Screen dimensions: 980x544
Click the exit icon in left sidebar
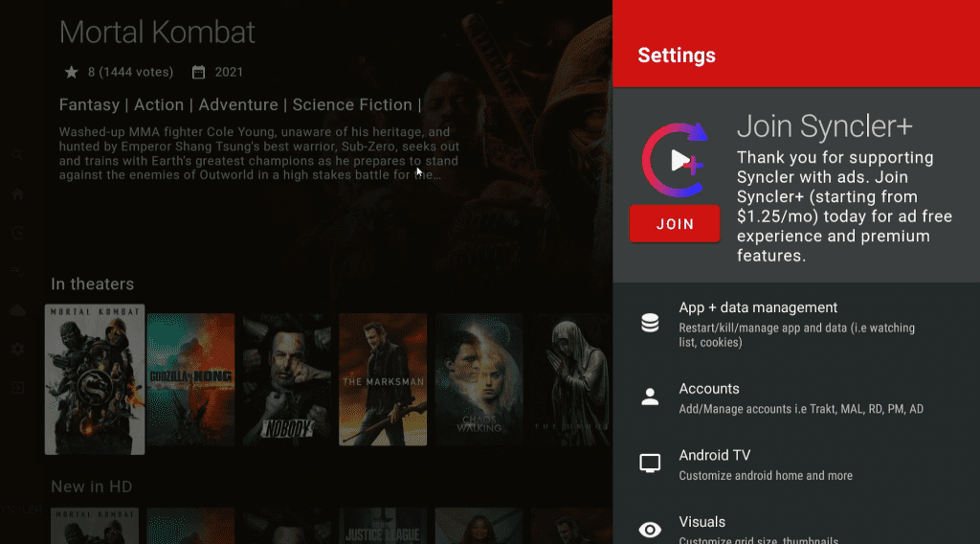point(17,388)
